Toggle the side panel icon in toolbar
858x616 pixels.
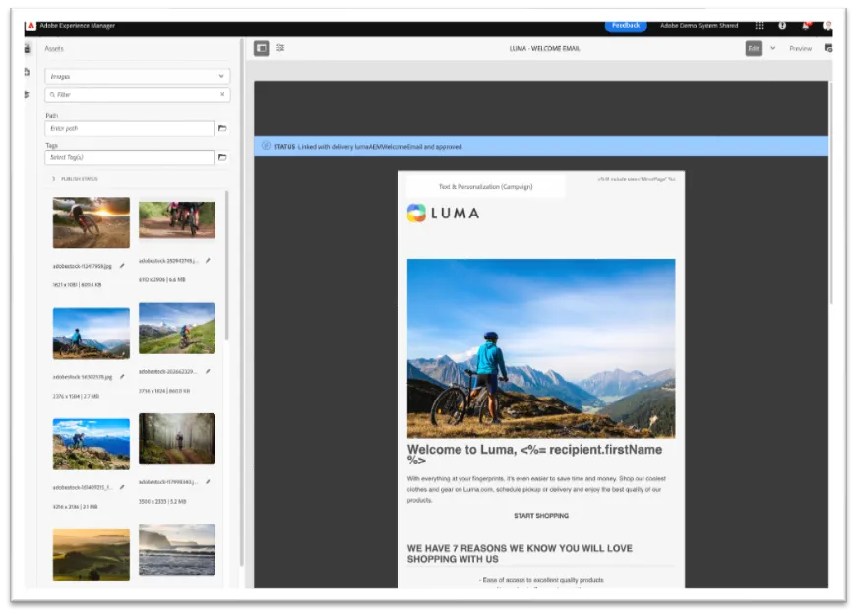[261, 48]
